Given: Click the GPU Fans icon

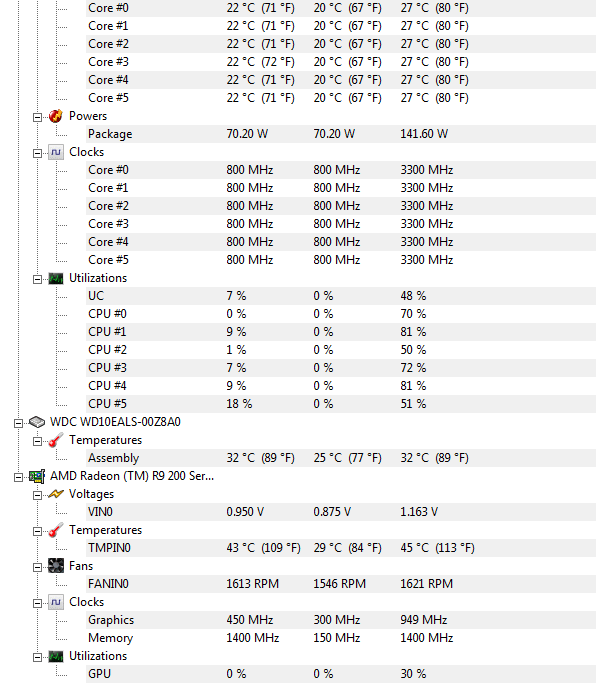Looking at the screenshot, I should 56,566.
